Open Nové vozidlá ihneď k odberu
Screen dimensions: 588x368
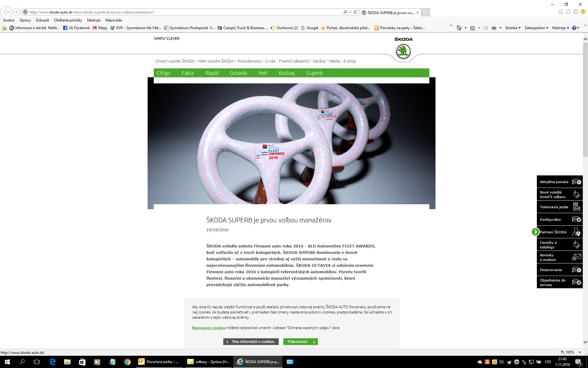(x=560, y=194)
